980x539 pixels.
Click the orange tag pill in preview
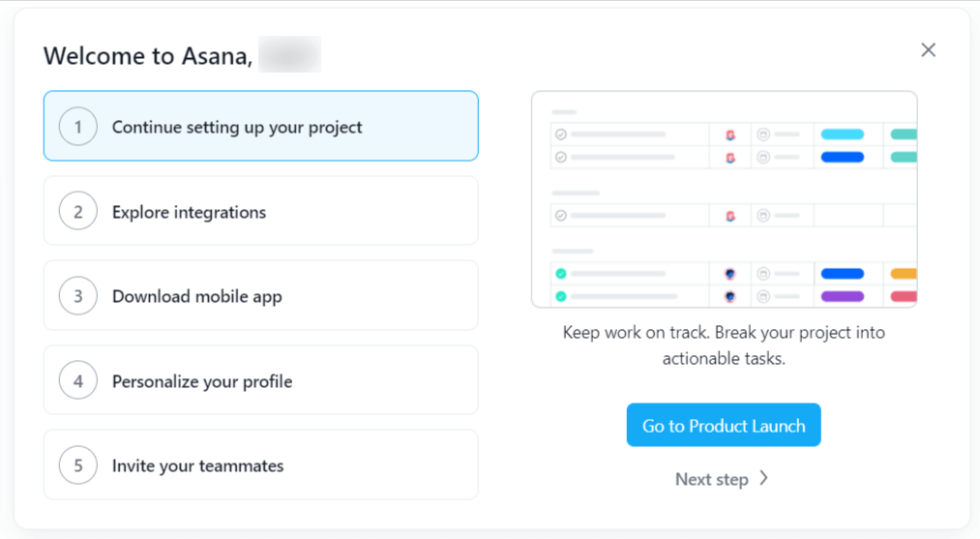(x=904, y=274)
